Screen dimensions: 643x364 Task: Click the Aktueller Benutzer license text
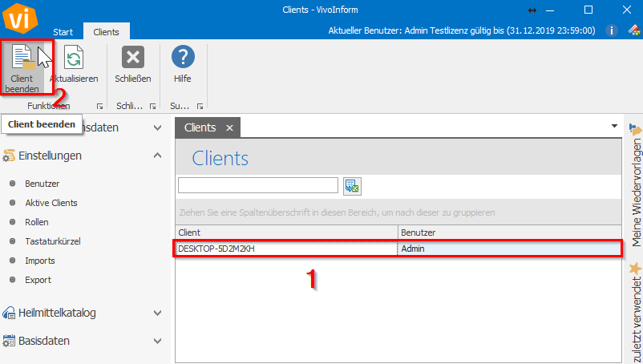pyautogui.click(x=462, y=30)
